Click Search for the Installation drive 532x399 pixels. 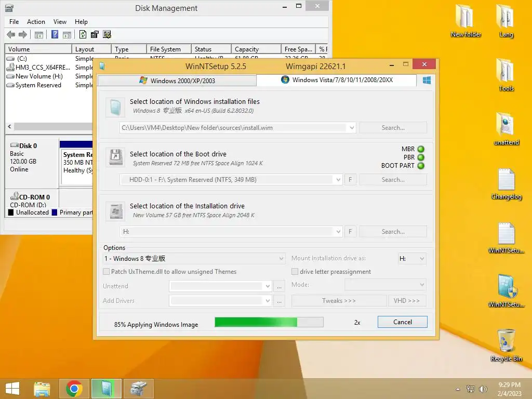pyautogui.click(x=393, y=232)
